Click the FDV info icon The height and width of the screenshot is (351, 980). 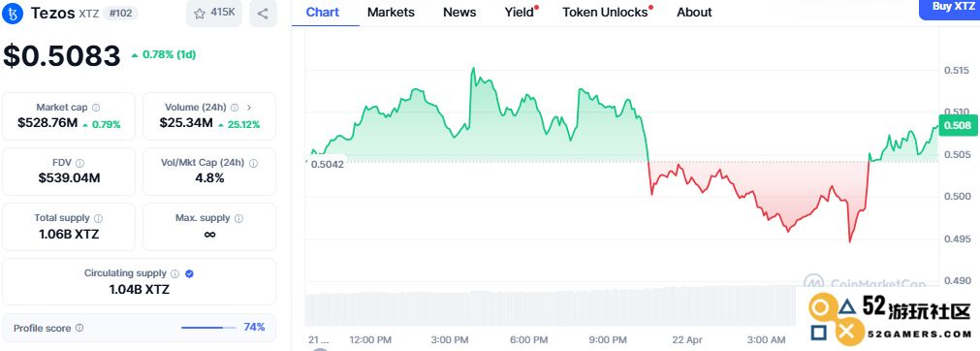point(79,163)
